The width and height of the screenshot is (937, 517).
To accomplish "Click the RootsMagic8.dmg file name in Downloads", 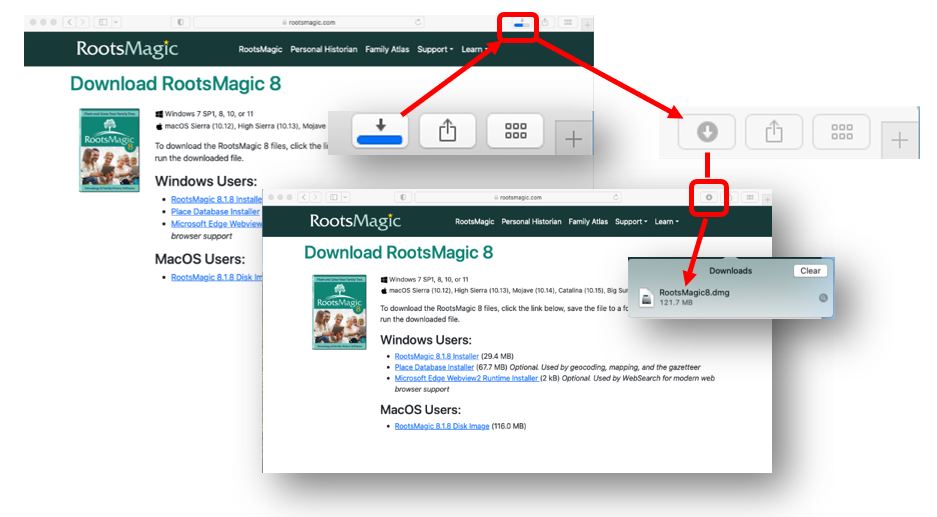I will (694, 292).
